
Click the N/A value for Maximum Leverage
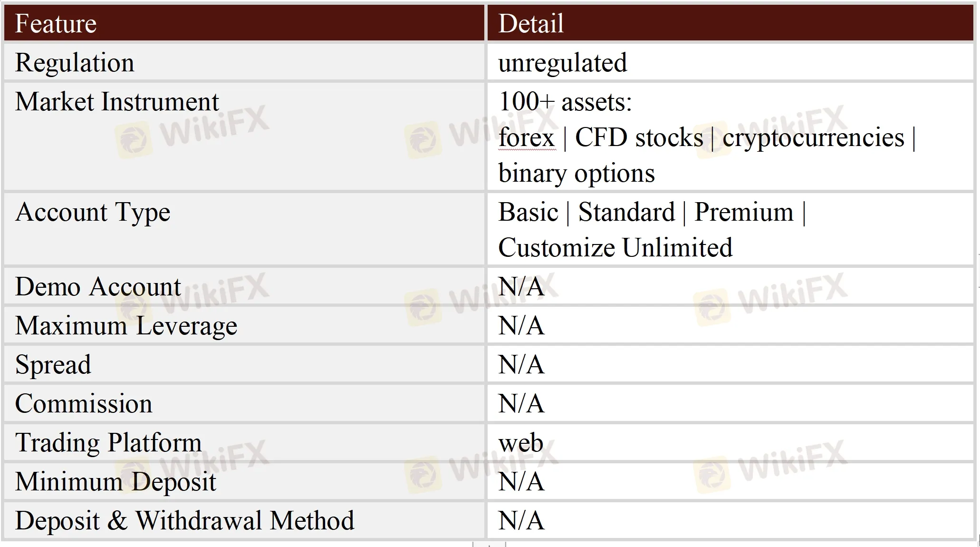click(x=521, y=326)
